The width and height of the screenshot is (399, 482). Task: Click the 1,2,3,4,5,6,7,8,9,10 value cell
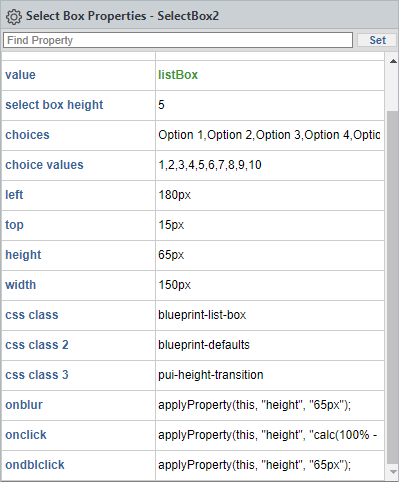(x=270, y=165)
